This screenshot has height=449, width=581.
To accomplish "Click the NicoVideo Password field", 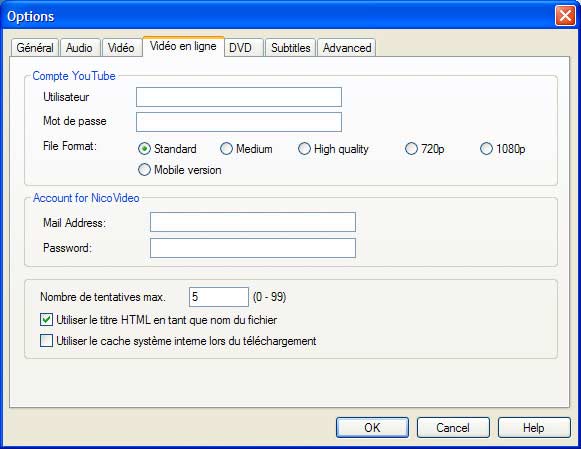I will pos(253,248).
